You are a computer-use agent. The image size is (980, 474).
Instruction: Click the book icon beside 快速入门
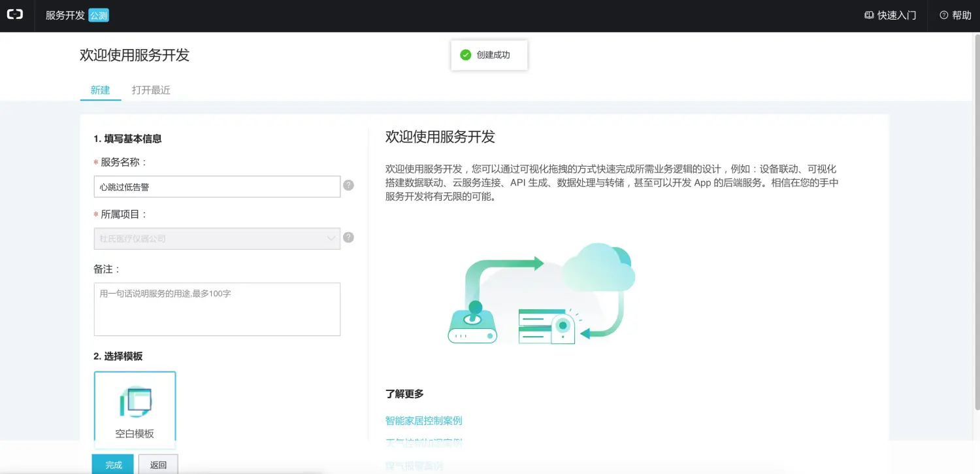coord(869,15)
